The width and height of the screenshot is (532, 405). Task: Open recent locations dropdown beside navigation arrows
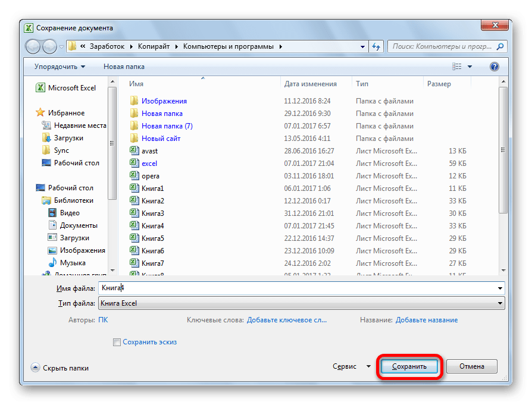(x=61, y=47)
